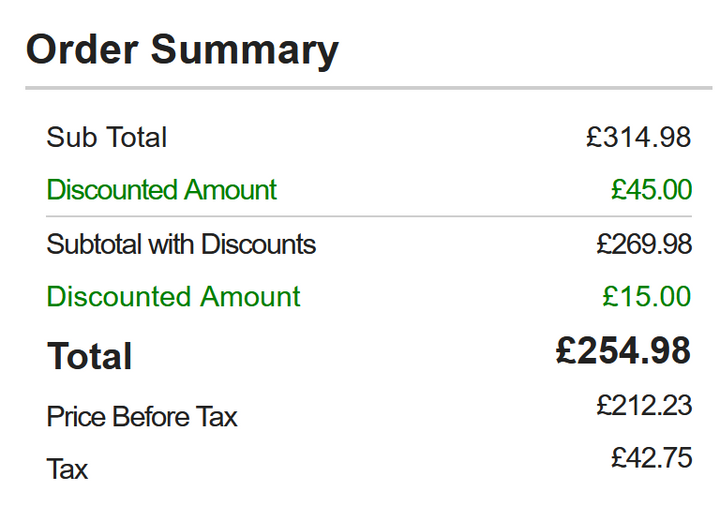
Task: Click the 'Price Before Tax' label
Action: tap(142, 416)
